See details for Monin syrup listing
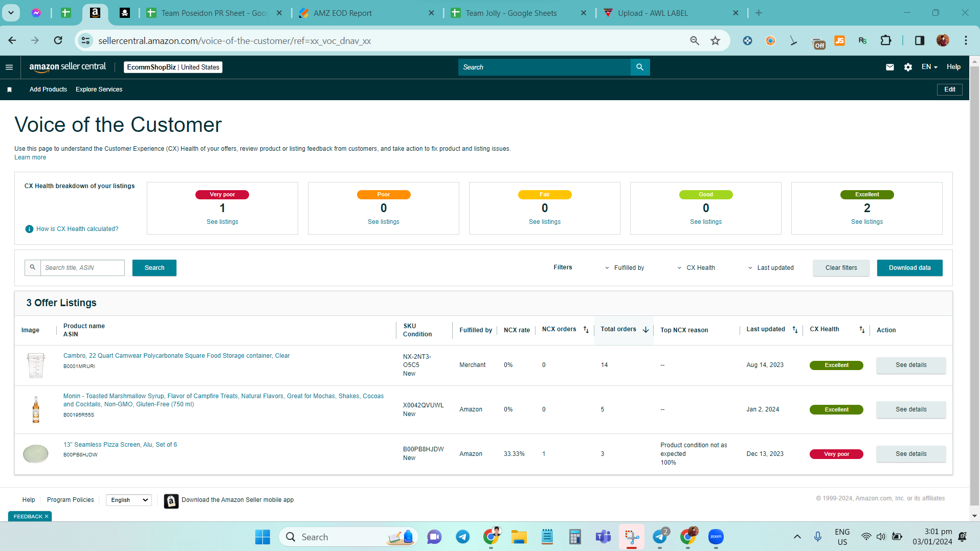 click(910, 409)
